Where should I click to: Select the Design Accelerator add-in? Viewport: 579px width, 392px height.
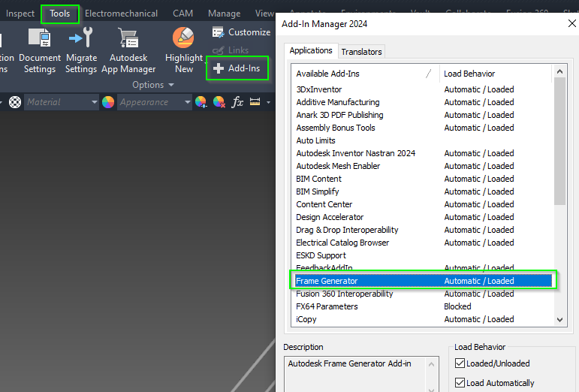[x=423, y=217]
